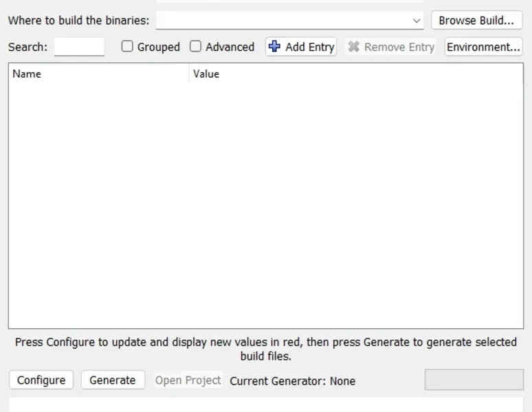Enable the Advanced checkbox
Screen dimensions: 532x412
[196, 47]
